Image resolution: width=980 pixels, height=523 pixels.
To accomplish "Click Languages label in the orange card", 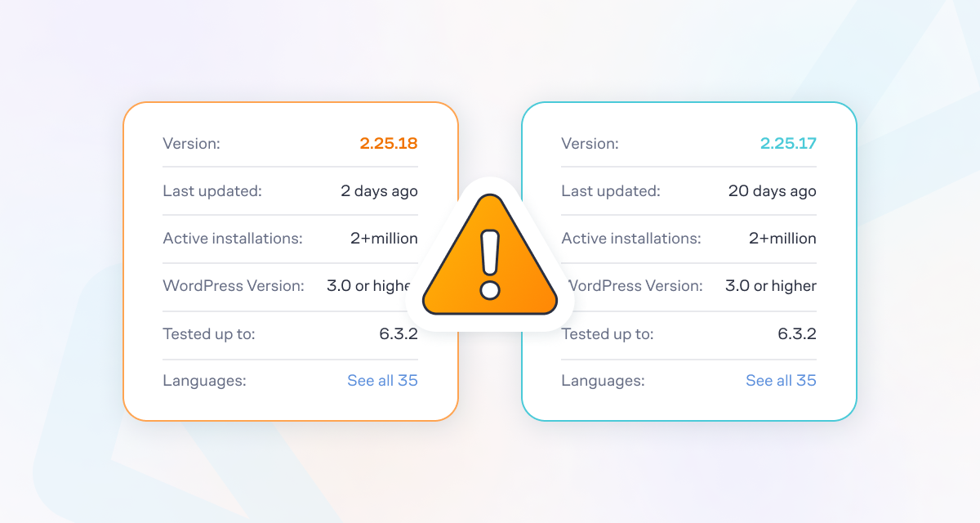I will pyautogui.click(x=204, y=381).
